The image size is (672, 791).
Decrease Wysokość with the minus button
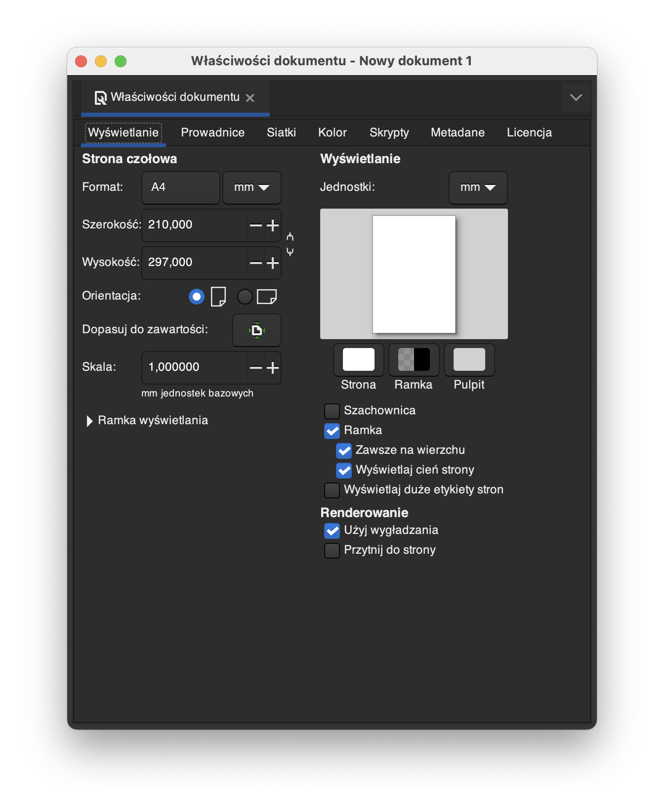click(255, 263)
